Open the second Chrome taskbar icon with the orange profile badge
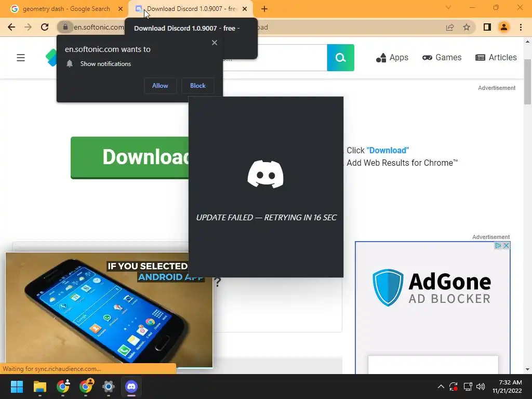532x399 pixels. (86, 386)
